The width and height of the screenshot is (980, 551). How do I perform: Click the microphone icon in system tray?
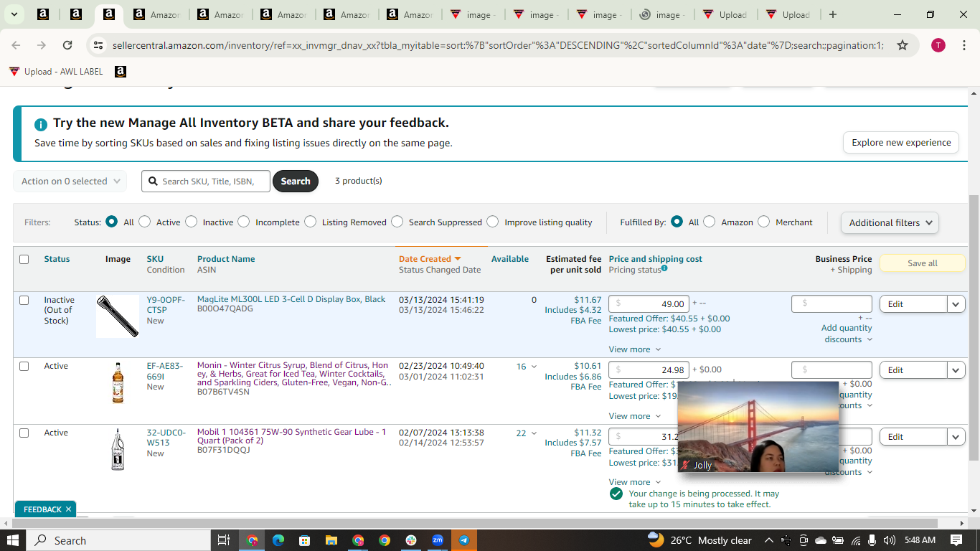(x=872, y=540)
